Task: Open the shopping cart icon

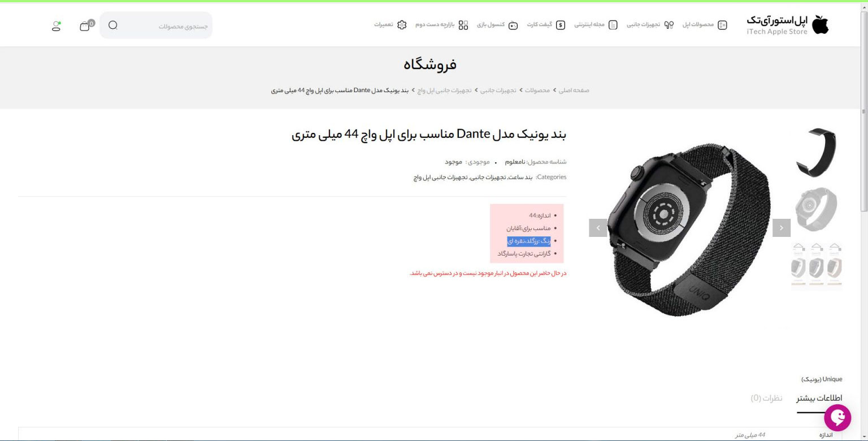Action: pos(85,25)
